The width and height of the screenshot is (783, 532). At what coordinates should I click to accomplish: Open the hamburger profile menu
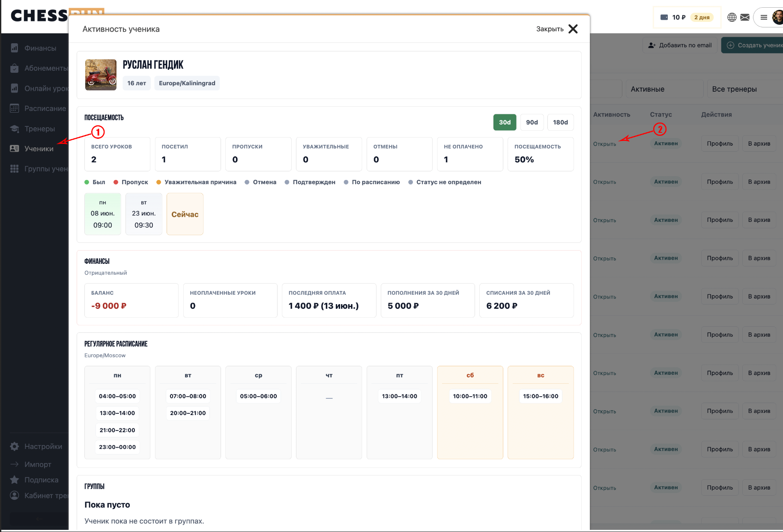tap(764, 17)
